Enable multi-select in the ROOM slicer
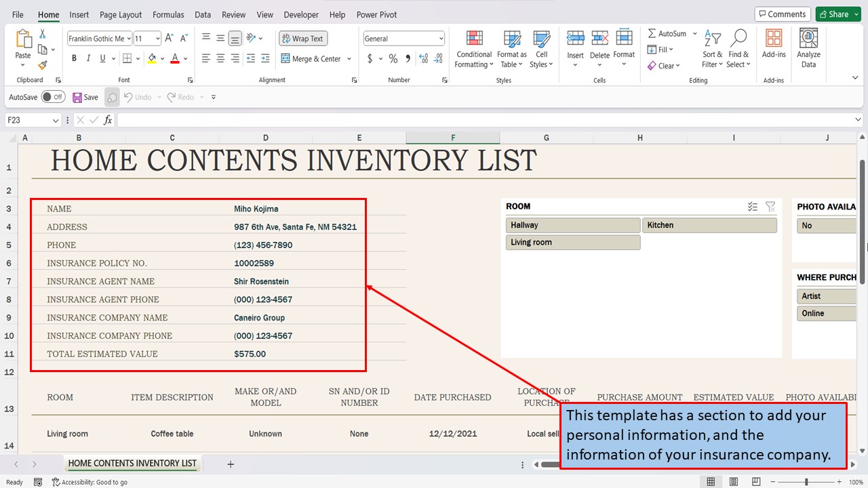868x488 pixels. (752, 206)
